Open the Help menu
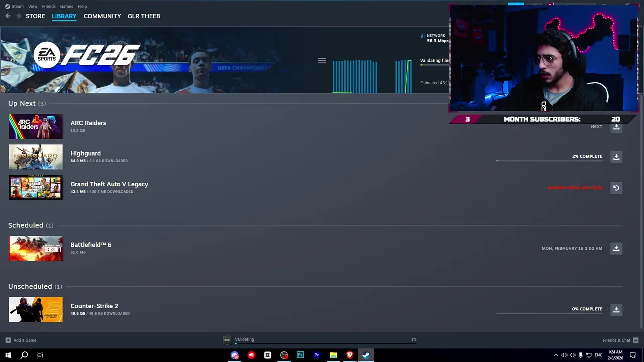This screenshot has height=362, width=644. 82,6
